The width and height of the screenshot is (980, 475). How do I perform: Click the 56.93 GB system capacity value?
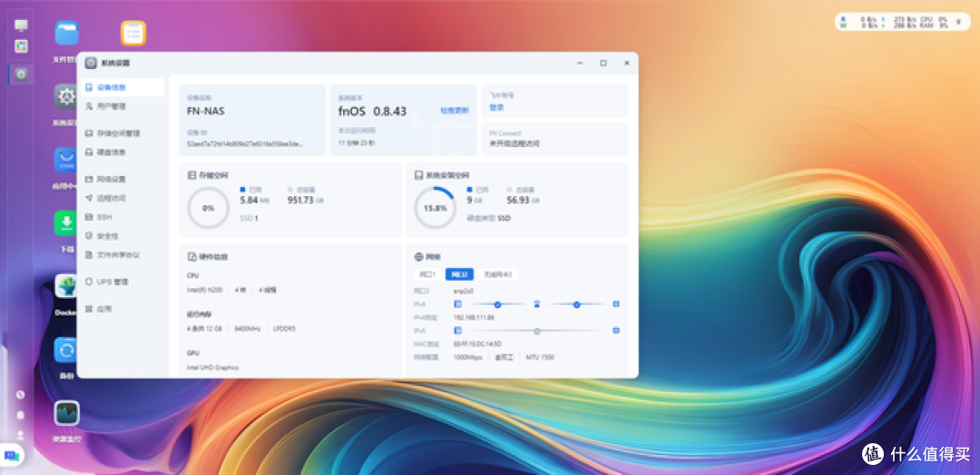tap(524, 201)
